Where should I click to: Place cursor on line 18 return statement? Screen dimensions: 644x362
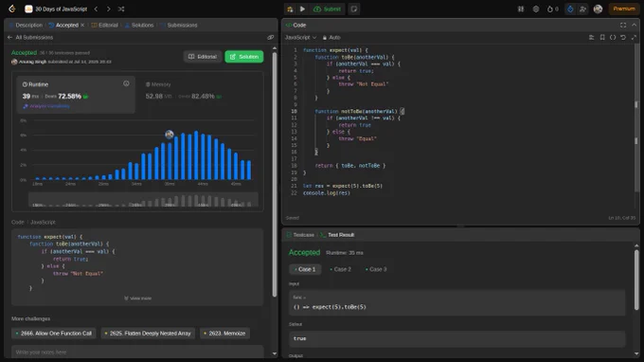pos(349,166)
